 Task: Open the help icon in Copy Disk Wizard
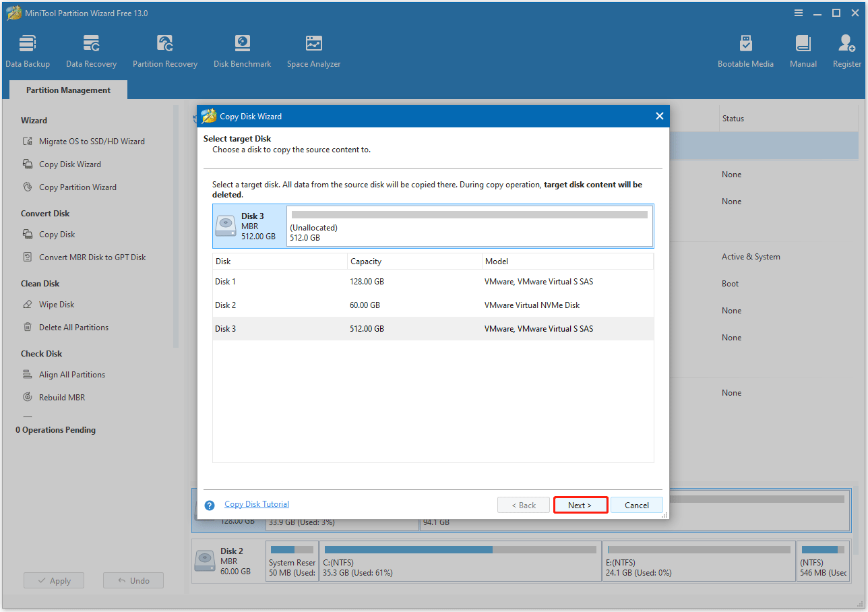(209, 504)
